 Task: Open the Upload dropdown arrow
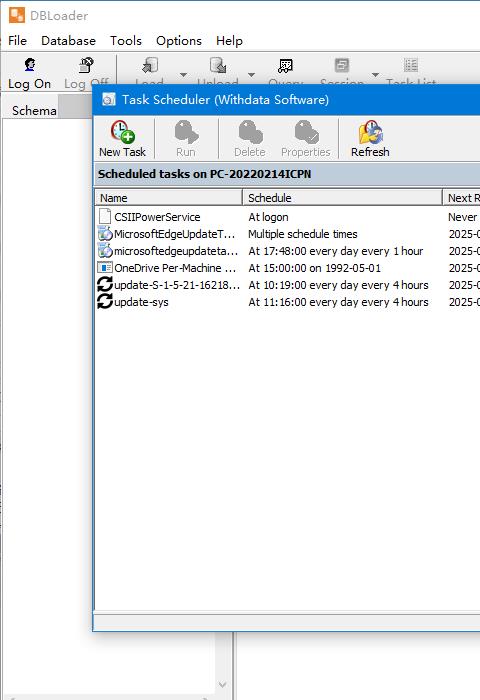point(251,75)
